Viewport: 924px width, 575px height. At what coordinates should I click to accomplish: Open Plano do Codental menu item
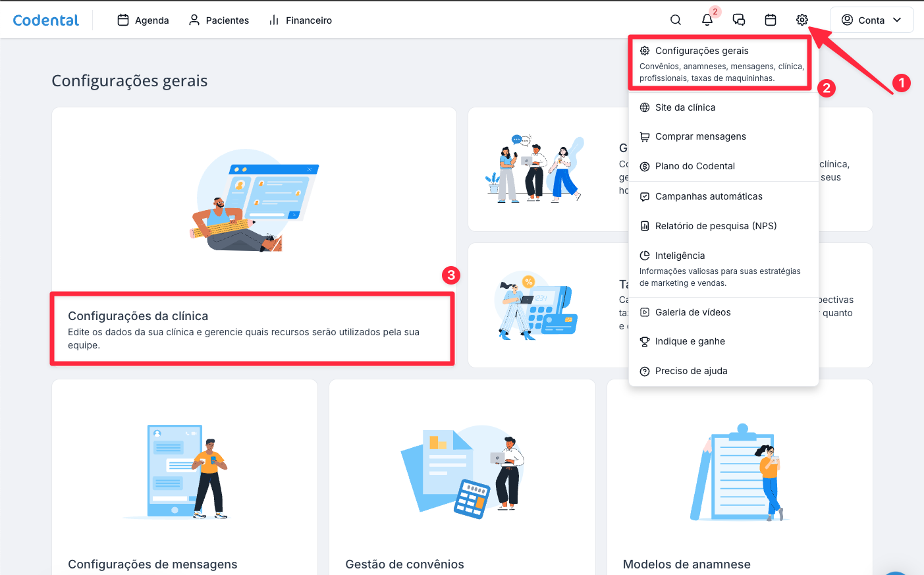pyautogui.click(x=695, y=166)
